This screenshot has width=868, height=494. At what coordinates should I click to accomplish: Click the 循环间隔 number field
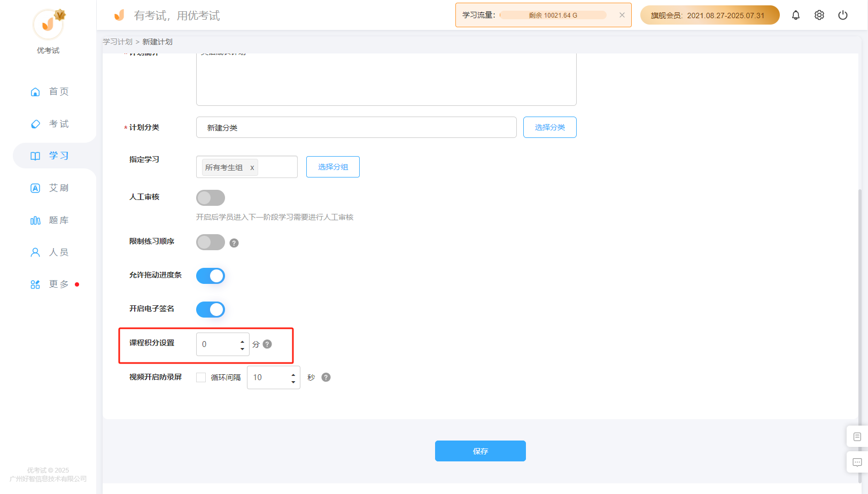click(x=273, y=377)
